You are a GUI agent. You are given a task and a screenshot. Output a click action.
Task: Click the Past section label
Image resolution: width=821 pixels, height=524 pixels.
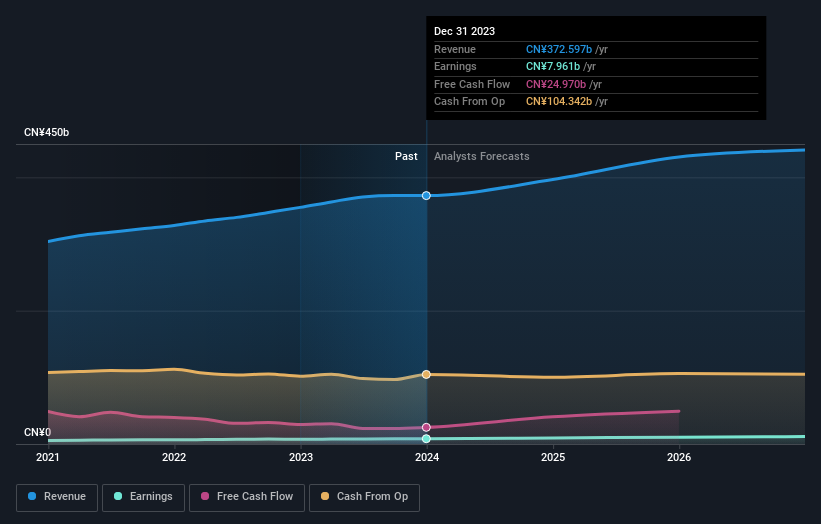tap(406, 156)
